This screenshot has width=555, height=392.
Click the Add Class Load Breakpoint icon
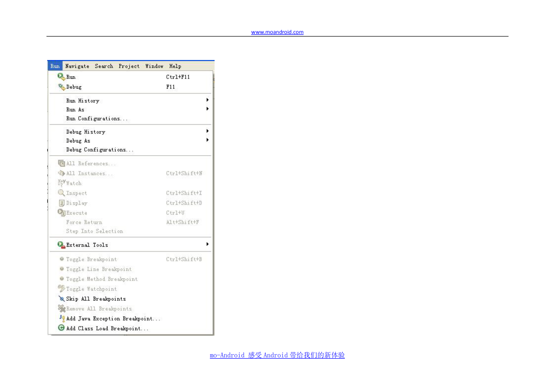61,328
